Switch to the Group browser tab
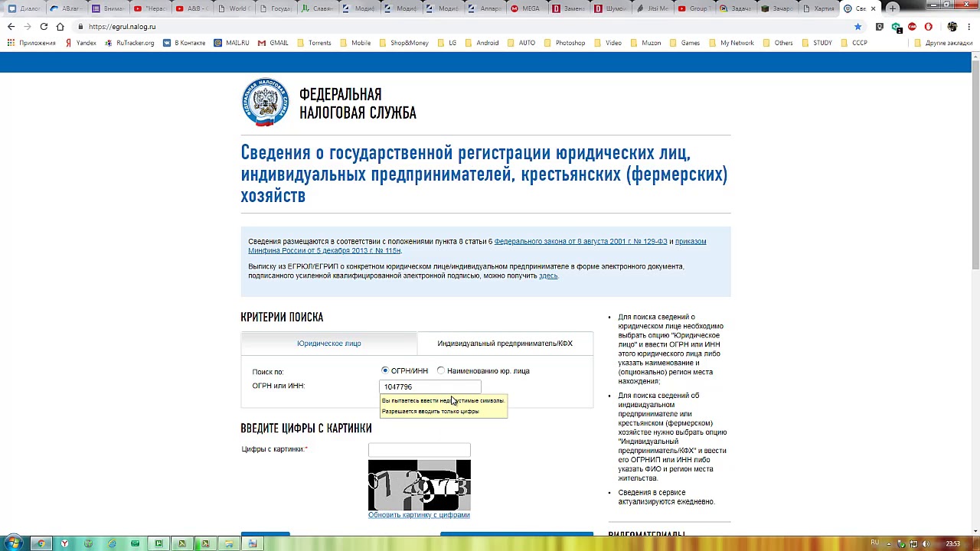The width and height of the screenshot is (980, 551). point(693,8)
